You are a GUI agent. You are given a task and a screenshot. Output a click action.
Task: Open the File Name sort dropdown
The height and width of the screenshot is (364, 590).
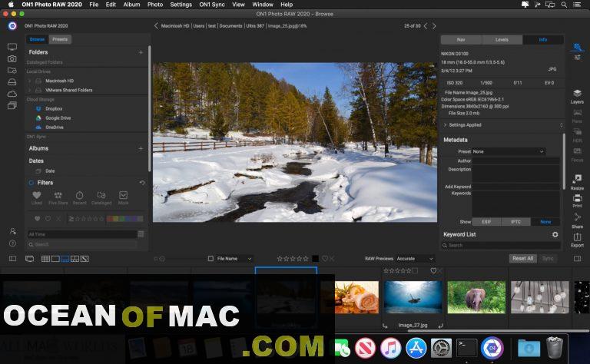234,258
